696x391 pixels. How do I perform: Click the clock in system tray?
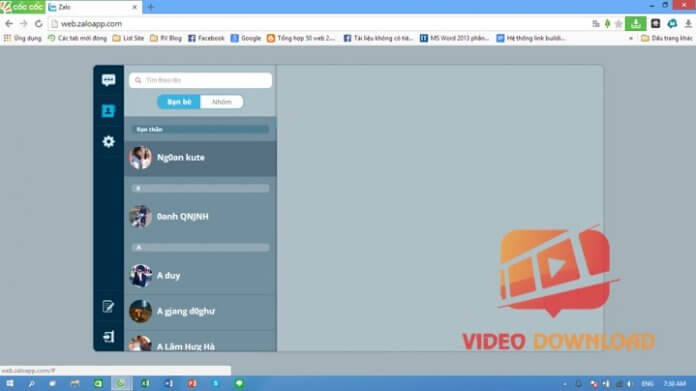click(675, 384)
